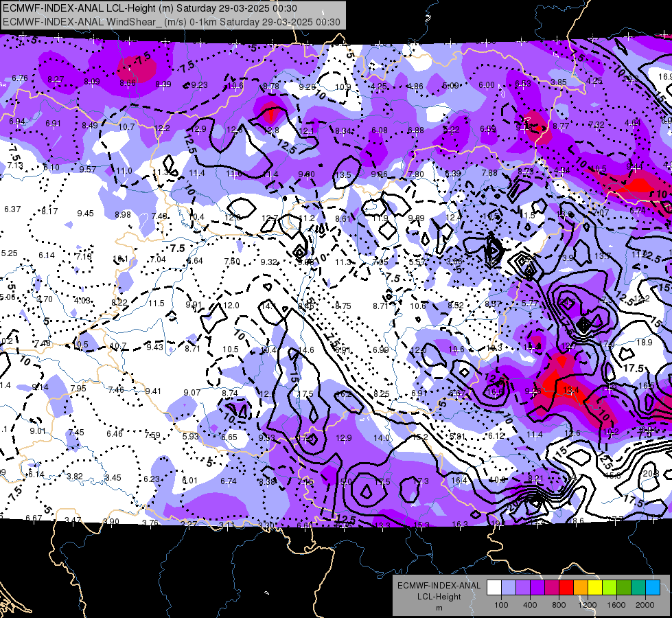The image size is (672, 618).
Task: Click the shear value 7.95
Action: [x=78, y=388]
